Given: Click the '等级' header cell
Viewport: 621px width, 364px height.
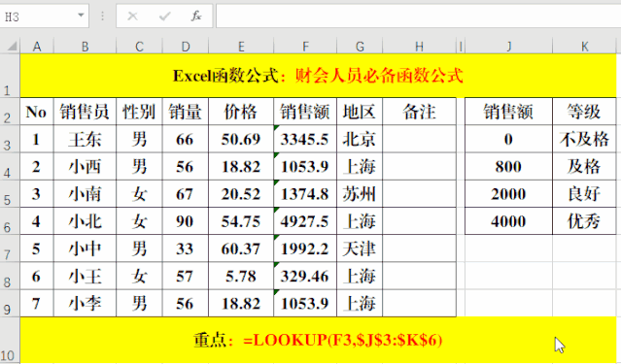Looking at the screenshot, I should (x=585, y=112).
